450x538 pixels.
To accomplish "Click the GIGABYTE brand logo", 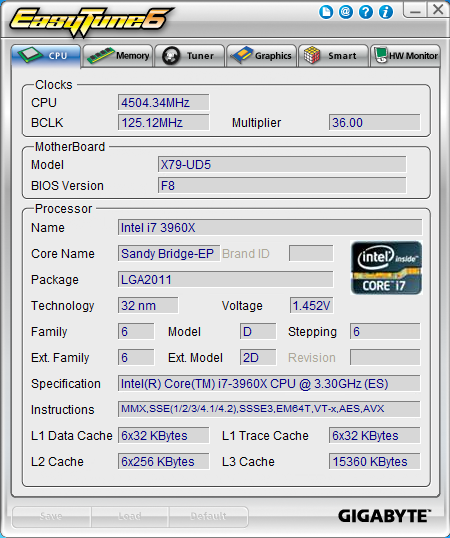I will 384,516.
